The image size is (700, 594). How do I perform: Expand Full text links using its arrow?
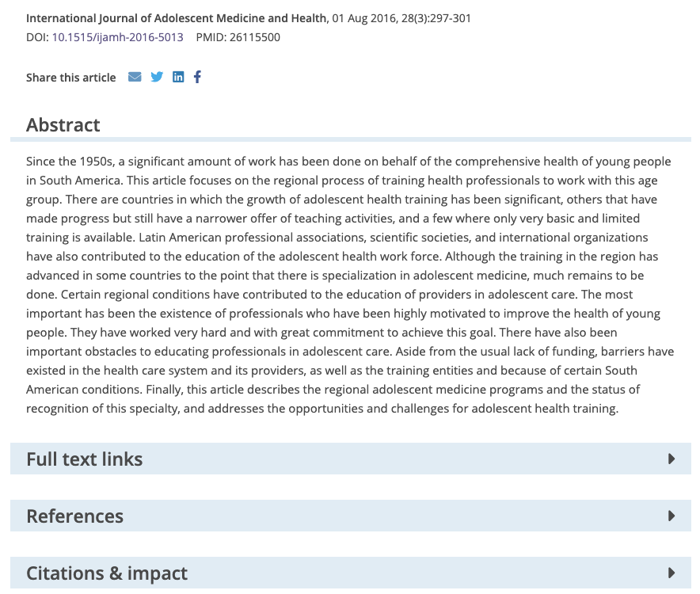coord(671,459)
